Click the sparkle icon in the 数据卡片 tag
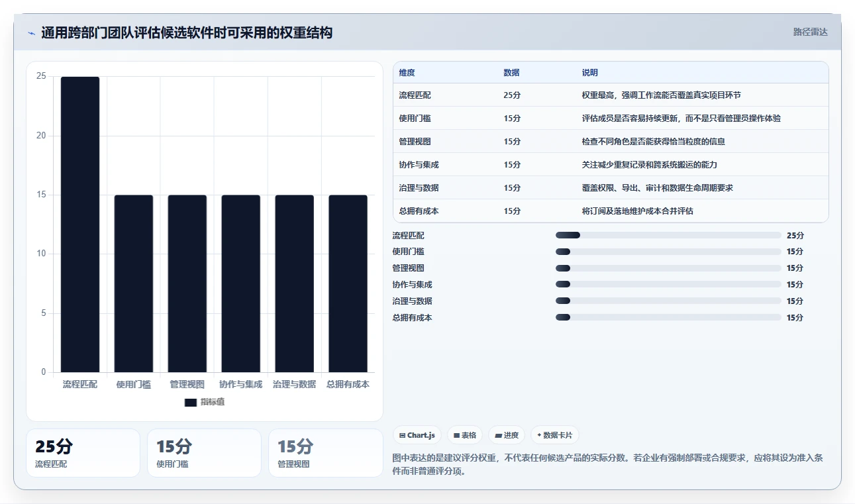Screen dimensions: 855x504 pos(539,435)
